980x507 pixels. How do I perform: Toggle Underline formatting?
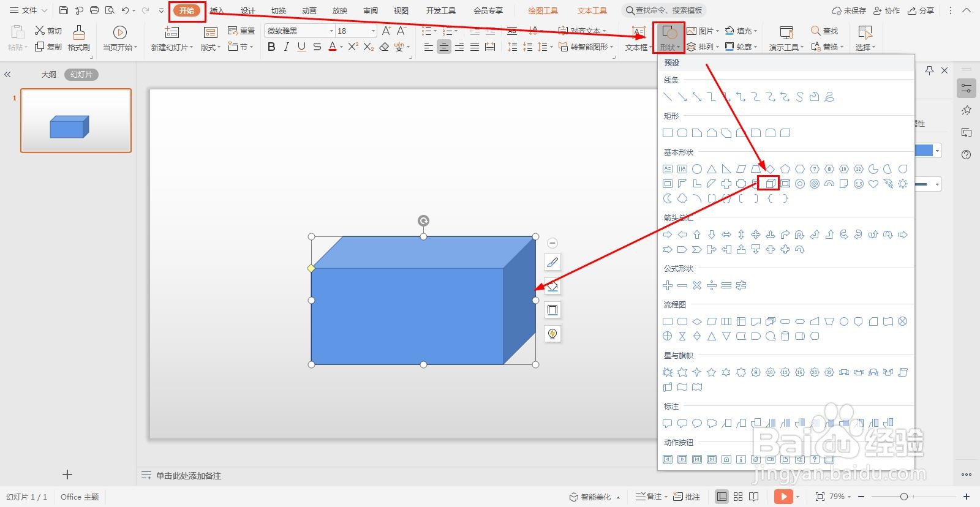pos(301,47)
